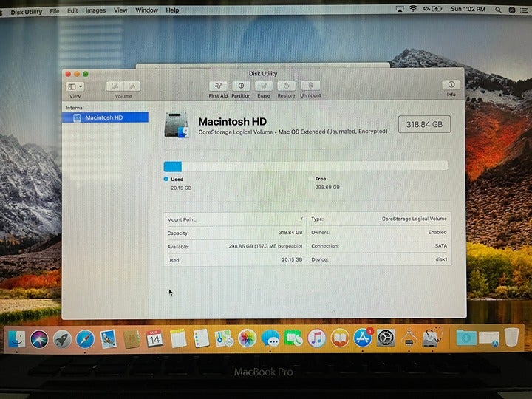532x399 pixels.
Task: Open the Edit menu
Action: click(x=72, y=10)
